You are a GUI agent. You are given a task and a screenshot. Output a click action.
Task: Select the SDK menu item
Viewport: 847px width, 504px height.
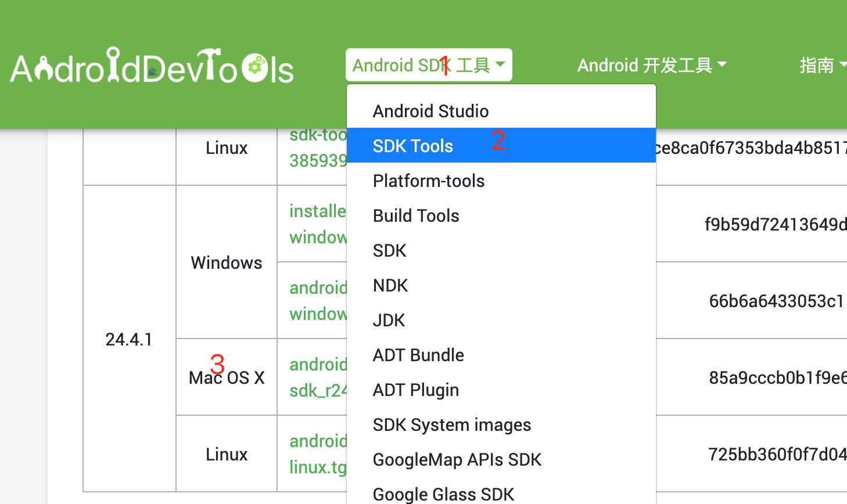tap(501, 250)
